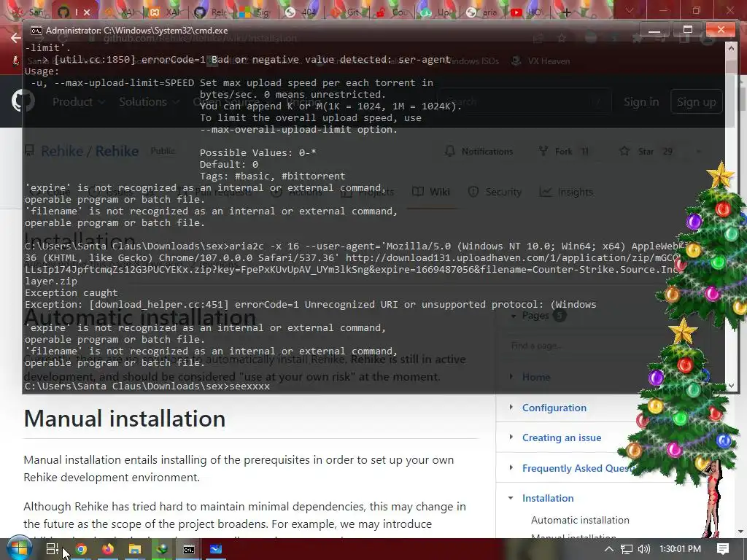Star the Rehike repository
The width and height of the screenshot is (747, 560).
coord(646,152)
